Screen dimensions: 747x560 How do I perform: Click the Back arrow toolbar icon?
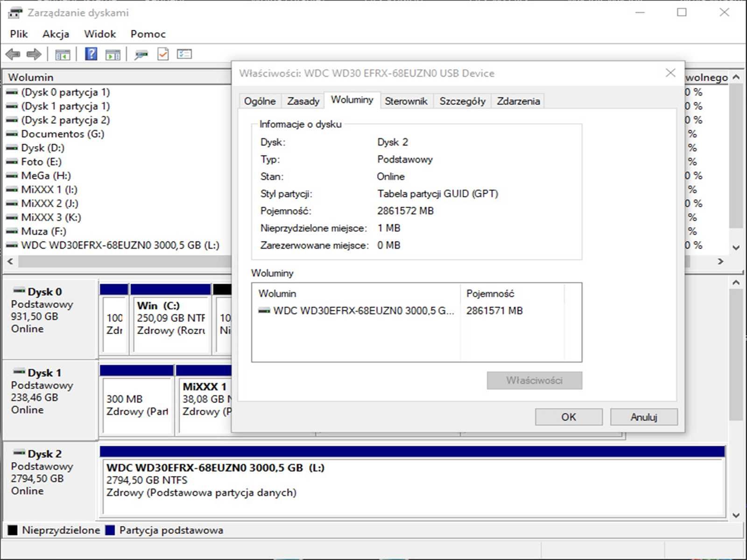[x=13, y=54]
